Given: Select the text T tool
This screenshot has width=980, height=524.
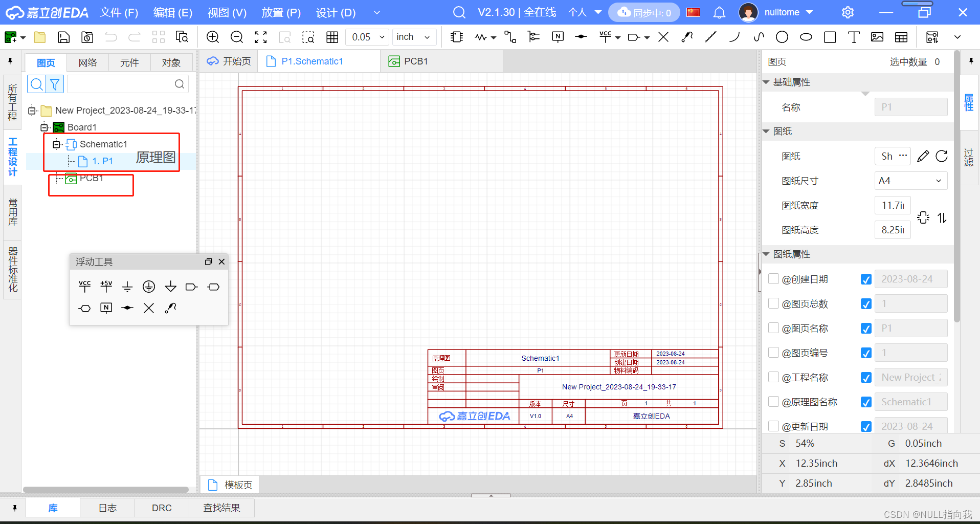Looking at the screenshot, I should [854, 37].
